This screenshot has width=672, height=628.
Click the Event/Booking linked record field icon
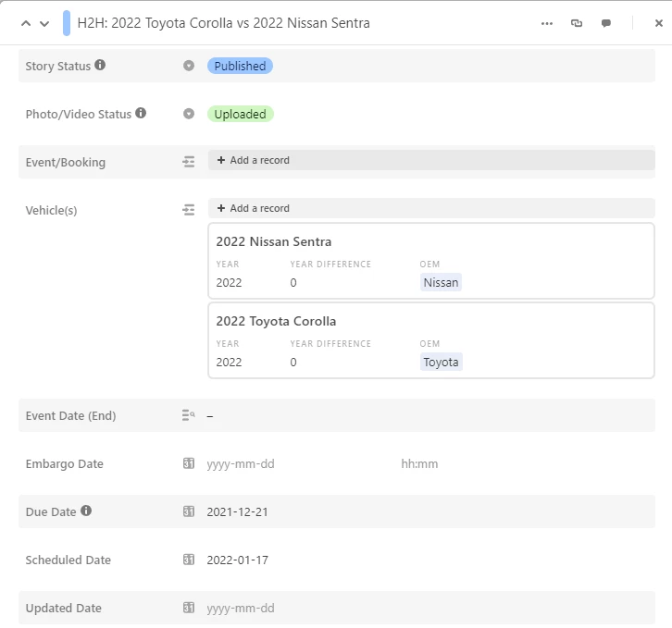[x=189, y=162]
